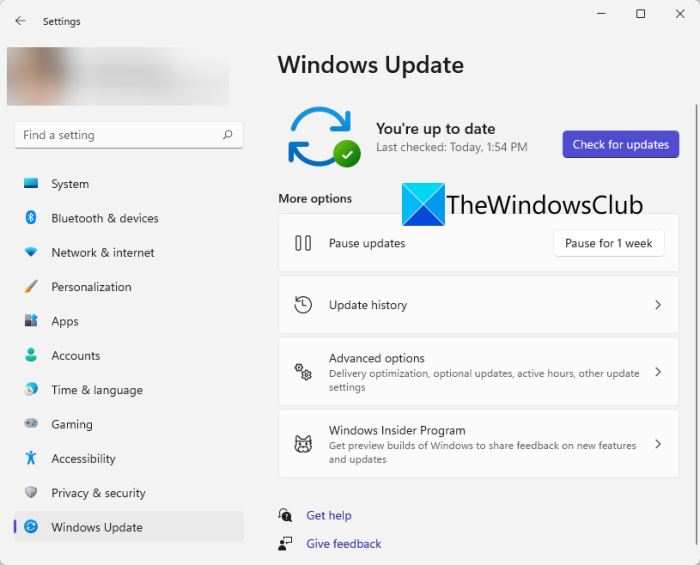Click the Give feedback person icon
This screenshot has height=565, width=700.
click(x=285, y=544)
